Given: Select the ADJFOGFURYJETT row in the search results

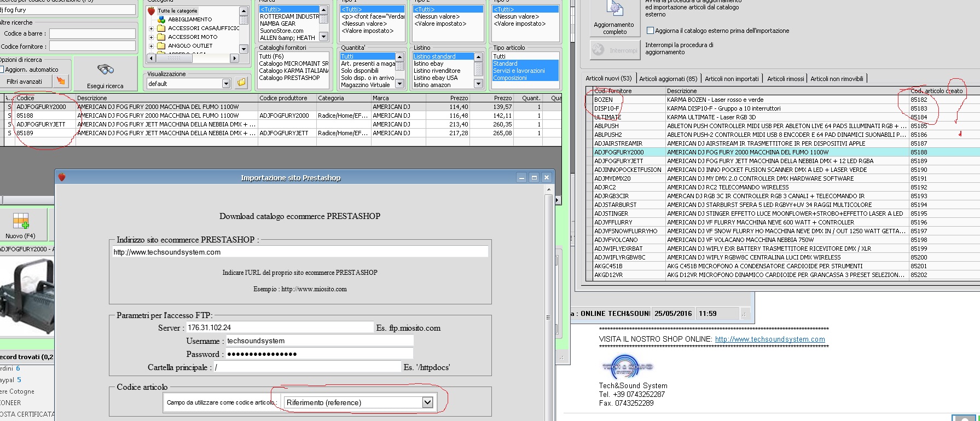Looking at the screenshot, I should [284, 124].
